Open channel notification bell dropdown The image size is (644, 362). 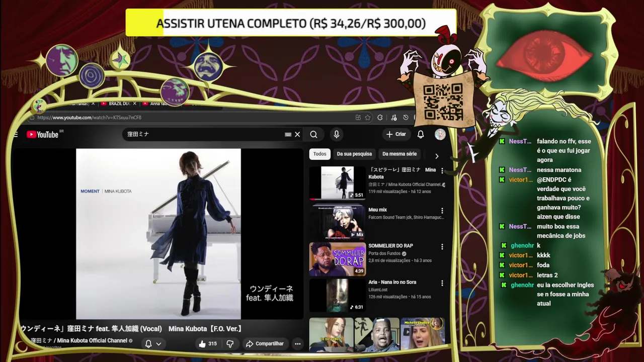coord(153,344)
